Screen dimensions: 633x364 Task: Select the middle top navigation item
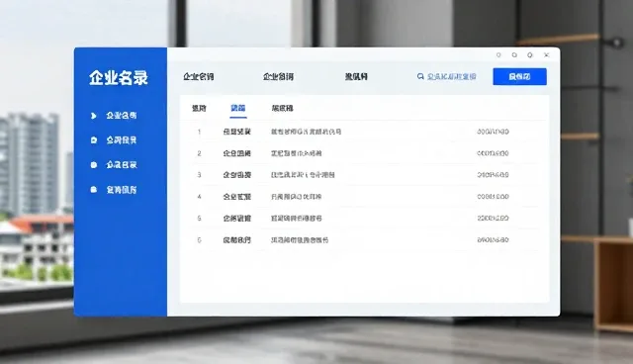pos(278,77)
